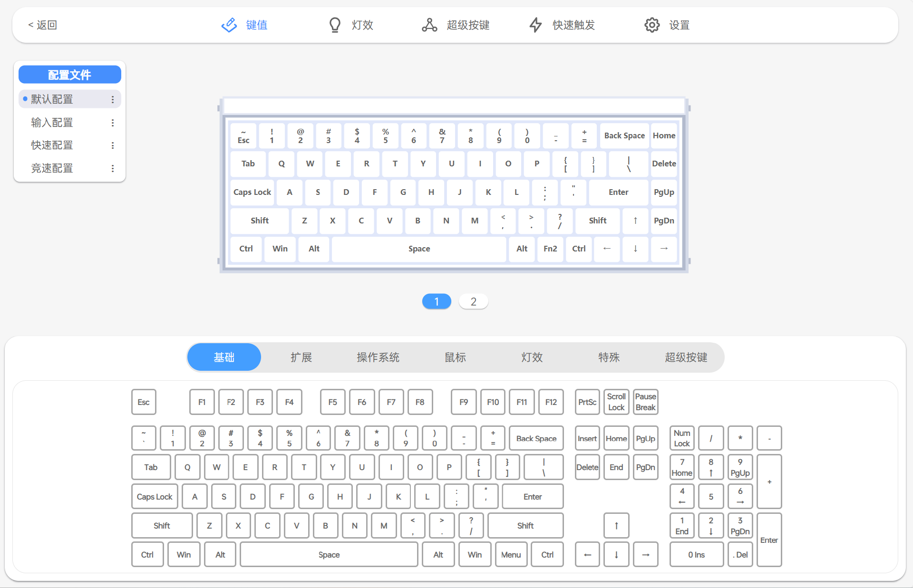Choose left arrow in the key panel

pos(587,555)
